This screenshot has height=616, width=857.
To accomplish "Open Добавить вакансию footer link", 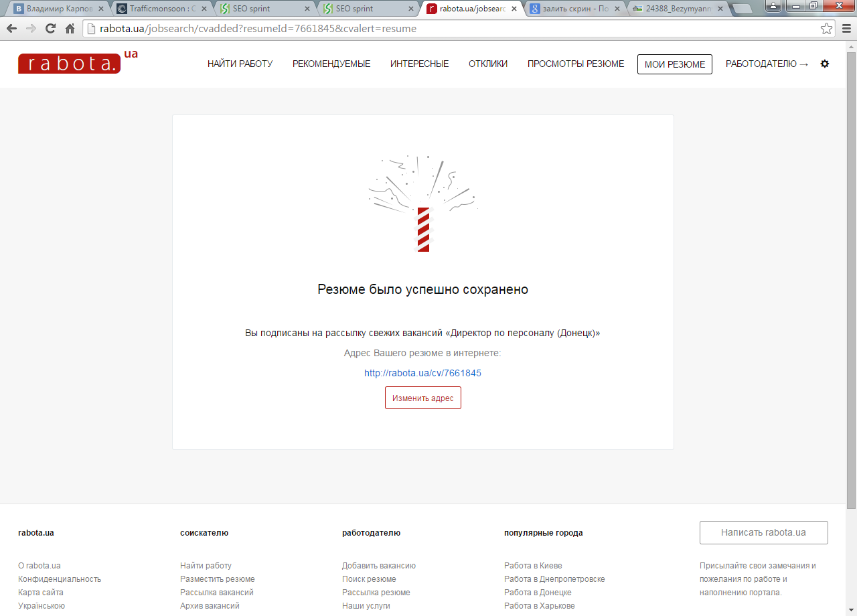I will coord(379,566).
